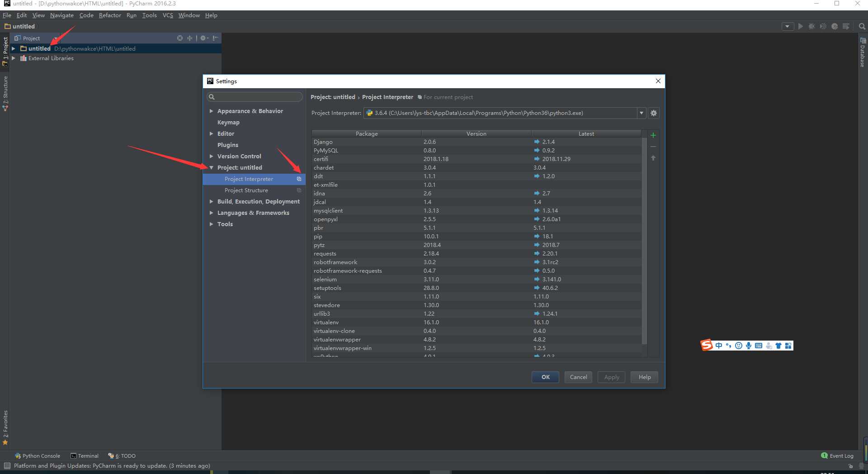Click Sogou input method S logo

tap(707, 345)
